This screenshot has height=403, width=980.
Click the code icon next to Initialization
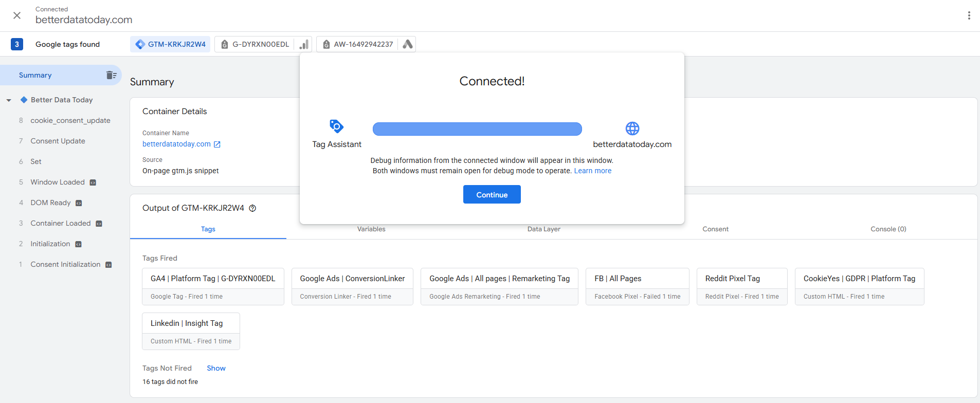78,244
